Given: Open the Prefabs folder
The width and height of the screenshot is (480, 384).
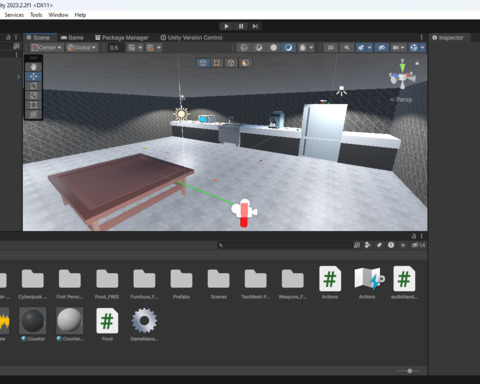Looking at the screenshot, I should tap(181, 284).
